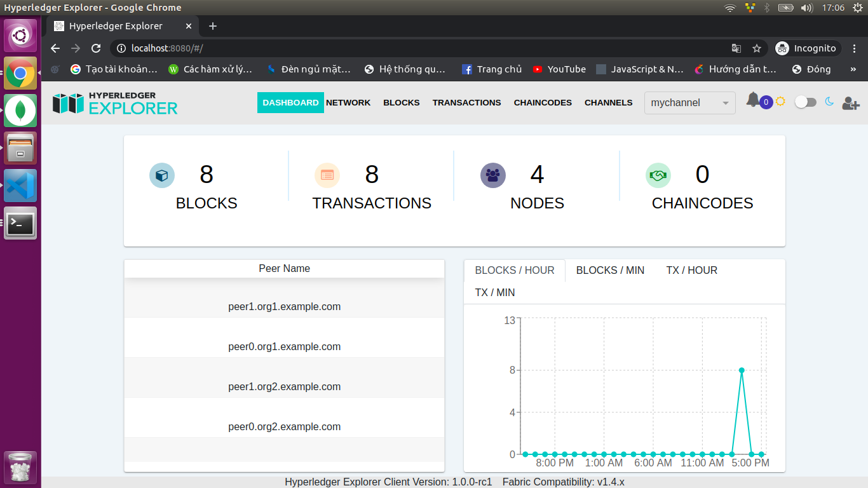Open Trash from the launcher
The image size is (868, 488).
20,467
